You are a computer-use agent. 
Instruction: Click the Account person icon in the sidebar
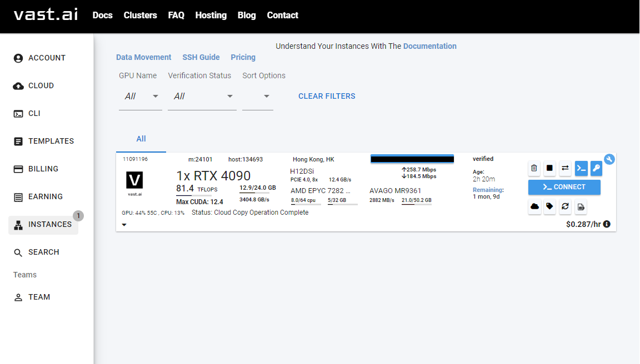(18, 58)
